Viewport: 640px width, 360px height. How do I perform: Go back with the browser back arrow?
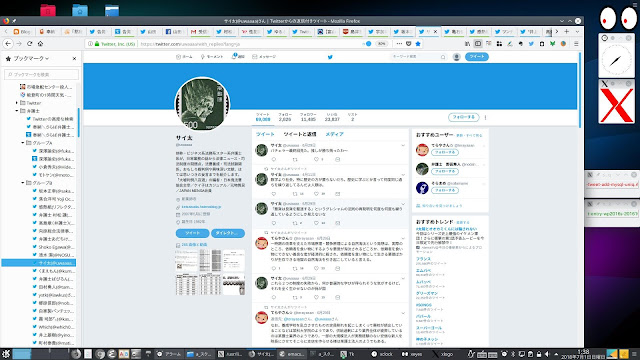pyautogui.click(x=8, y=44)
